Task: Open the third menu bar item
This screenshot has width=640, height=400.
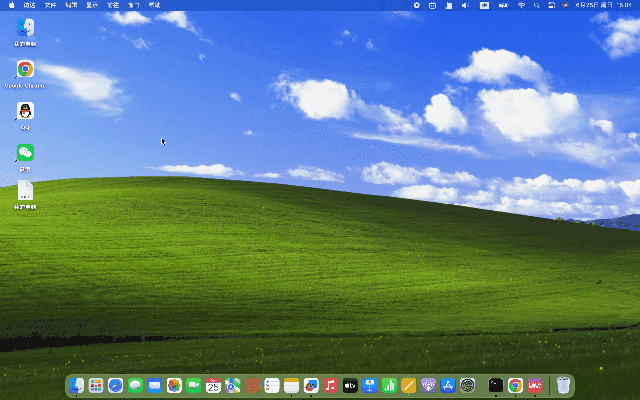Action: tap(71, 5)
